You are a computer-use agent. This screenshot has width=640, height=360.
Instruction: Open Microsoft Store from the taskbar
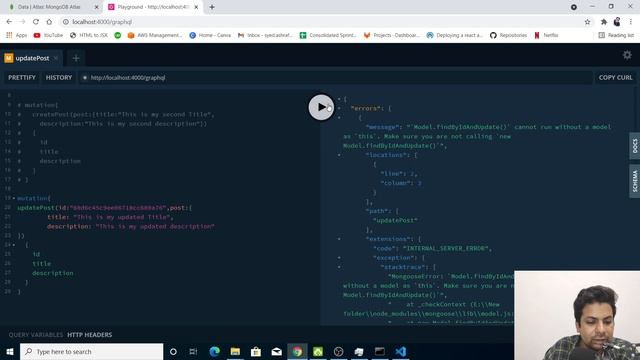(256, 351)
